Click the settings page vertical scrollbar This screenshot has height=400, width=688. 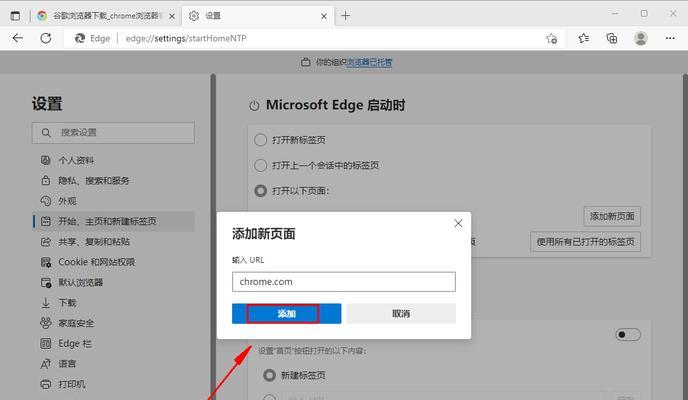[x=685, y=237]
